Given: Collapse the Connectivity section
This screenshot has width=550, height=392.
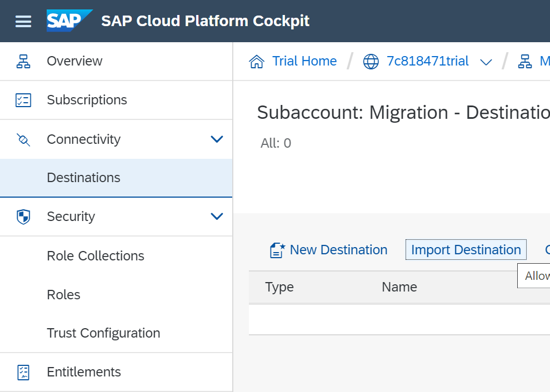Looking at the screenshot, I should (x=217, y=139).
